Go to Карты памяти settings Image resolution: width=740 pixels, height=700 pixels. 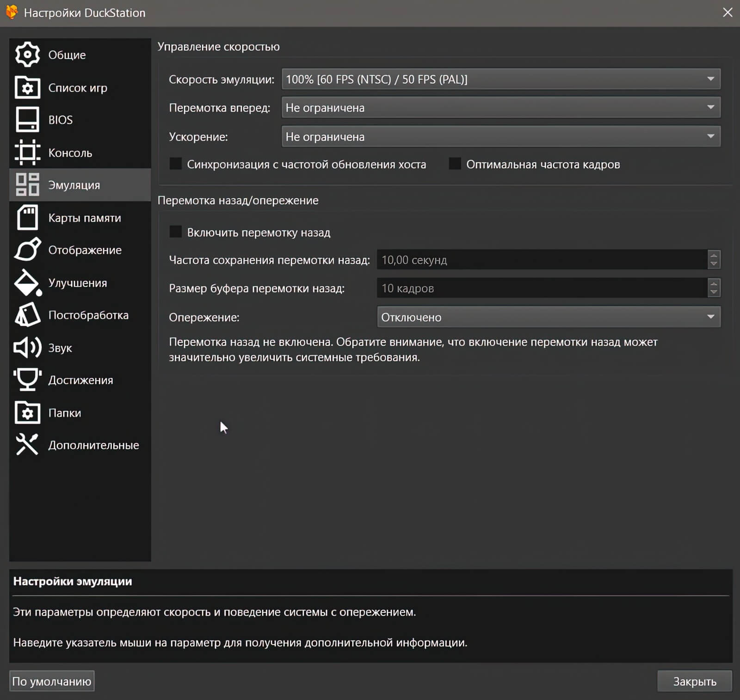85,218
